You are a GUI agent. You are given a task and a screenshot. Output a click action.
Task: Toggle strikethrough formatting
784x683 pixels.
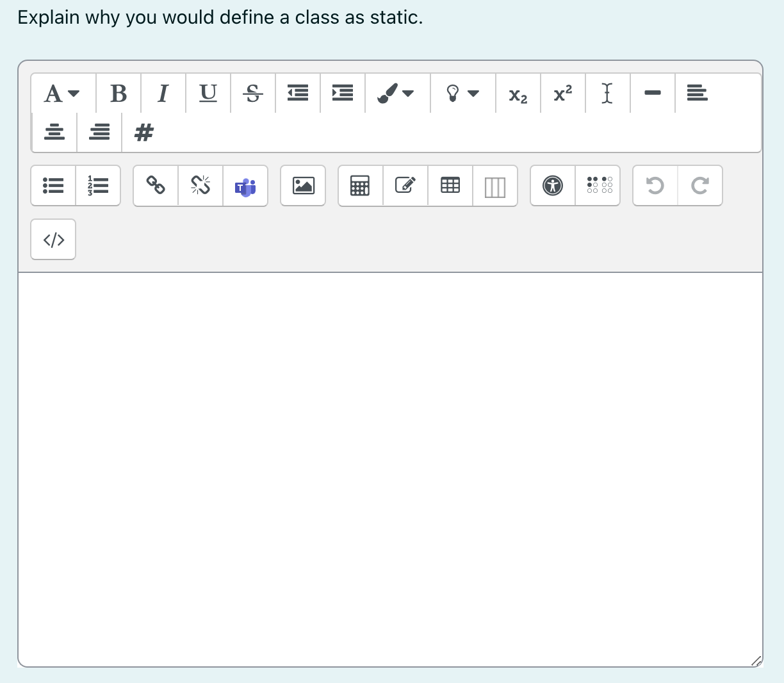(x=253, y=94)
